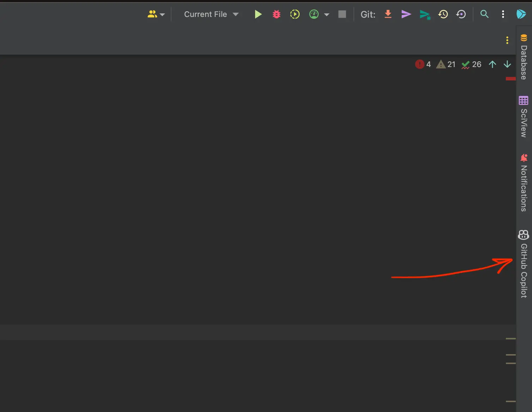The width and height of the screenshot is (532, 412).
Task: Expand the profiler options arrow
Action: (x=327, y=15)
